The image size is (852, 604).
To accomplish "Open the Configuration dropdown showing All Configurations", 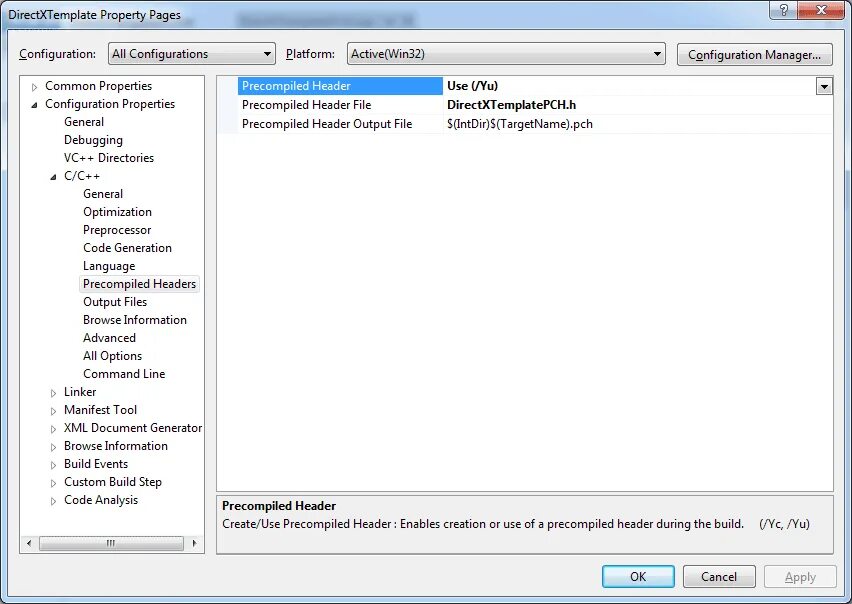I will pos(192,54).
